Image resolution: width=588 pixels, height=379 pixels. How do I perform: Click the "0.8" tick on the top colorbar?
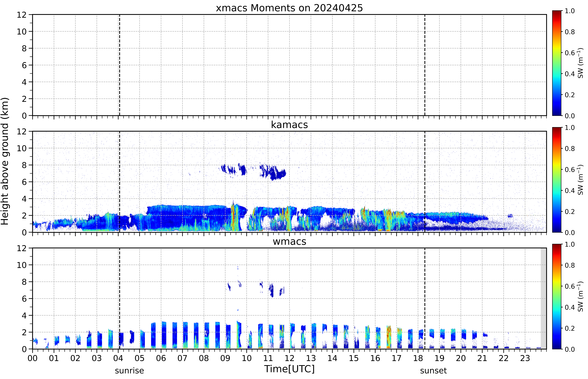click(x=570, y=32)
